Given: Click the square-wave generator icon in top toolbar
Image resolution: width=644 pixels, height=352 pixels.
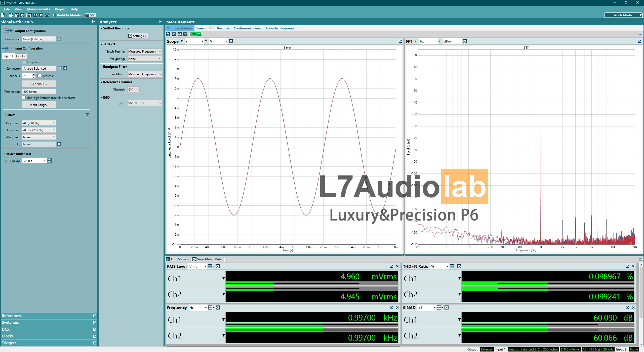Looking at the screenshot, I should tap(35, 15).
